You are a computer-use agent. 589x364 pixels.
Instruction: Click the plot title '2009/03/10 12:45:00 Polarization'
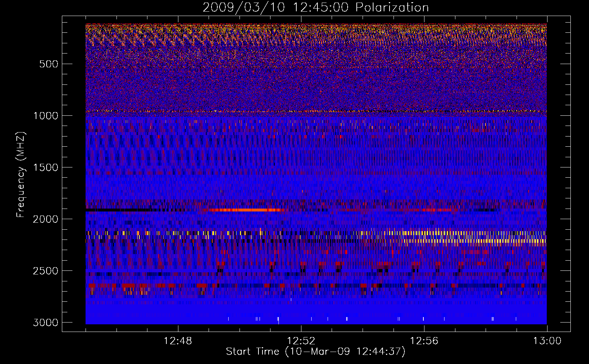[x=316, y=7]
